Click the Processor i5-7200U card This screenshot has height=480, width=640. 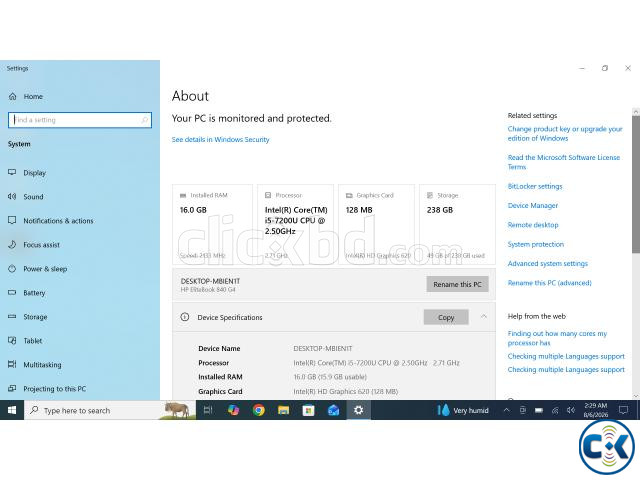pos(296,224)
